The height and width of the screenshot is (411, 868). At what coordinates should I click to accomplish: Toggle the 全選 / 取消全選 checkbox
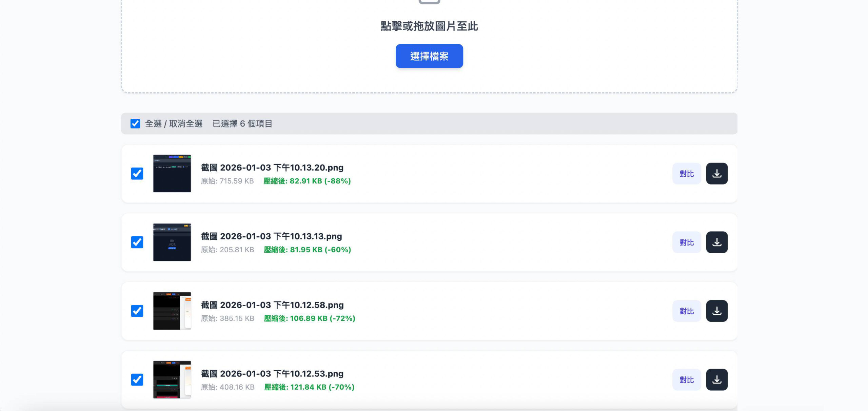coord(135,124)
